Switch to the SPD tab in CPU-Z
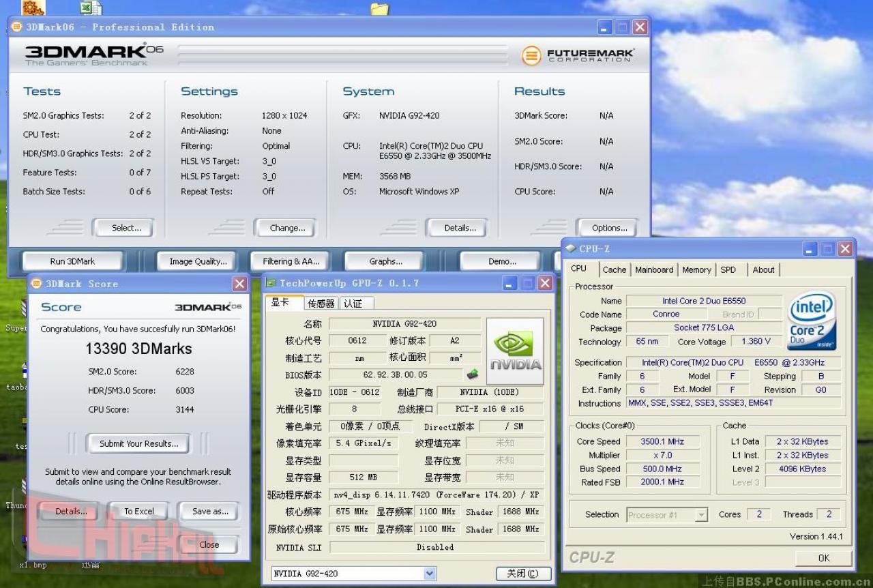Screen dimensions: 873x588 [728, 269]
